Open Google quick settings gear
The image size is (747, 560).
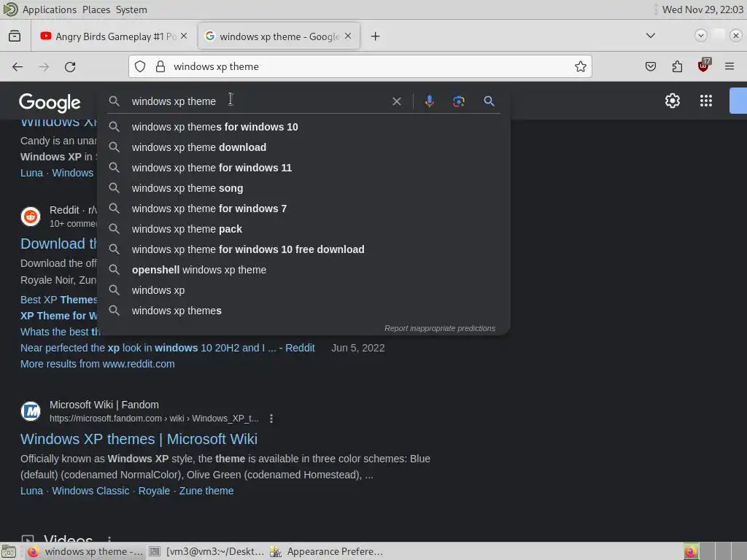click(673, 101)
